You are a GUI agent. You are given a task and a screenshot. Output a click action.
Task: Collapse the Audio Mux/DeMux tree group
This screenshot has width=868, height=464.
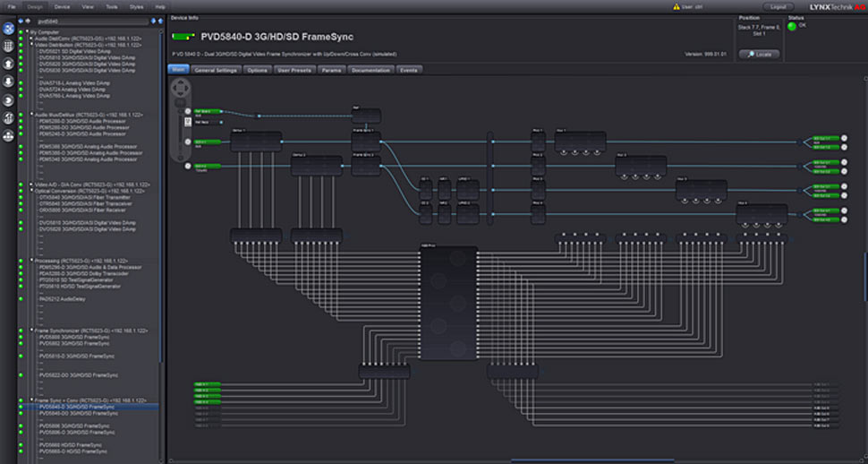click(31, 114)
